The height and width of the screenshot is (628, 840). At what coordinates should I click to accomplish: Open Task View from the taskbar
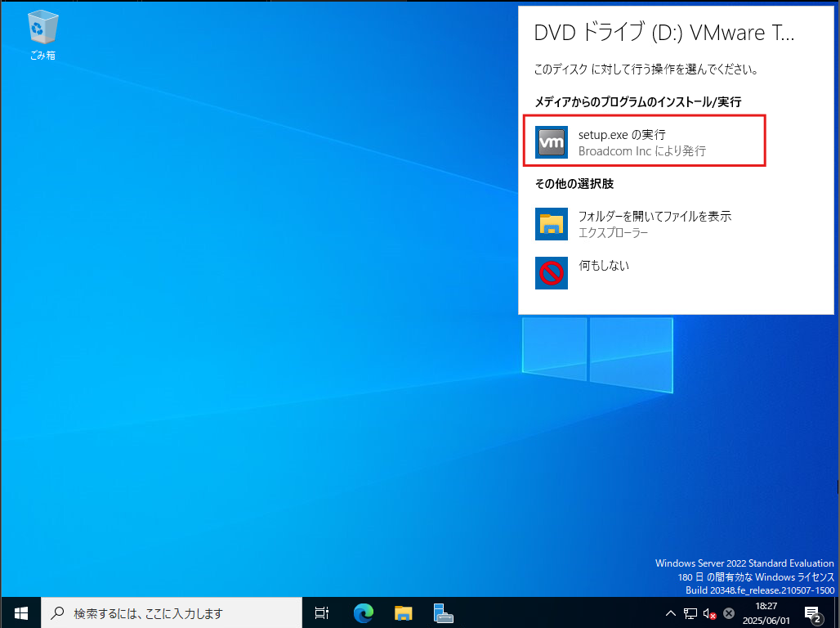[321, 613]
